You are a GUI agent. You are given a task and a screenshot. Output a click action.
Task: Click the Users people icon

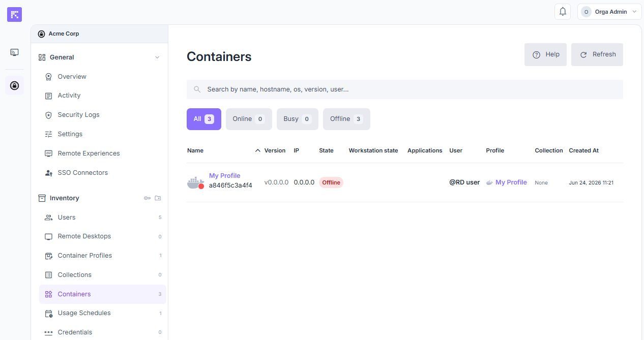[x=49, y=218]
